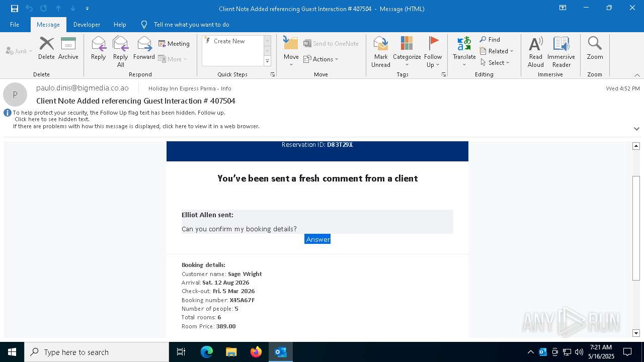
Task: Open the Zoom tool
Action: (x=595, y=48)
